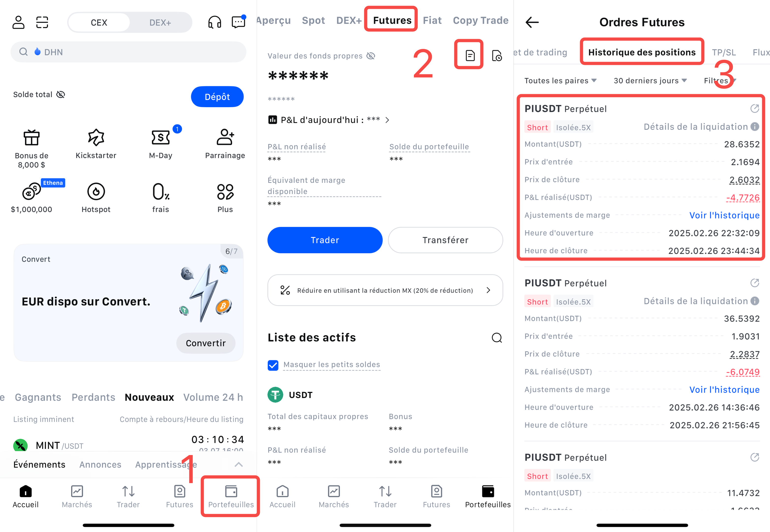770x532 pixels.
Task: Open customer support headset icon
Action: (x=215, y=22)
